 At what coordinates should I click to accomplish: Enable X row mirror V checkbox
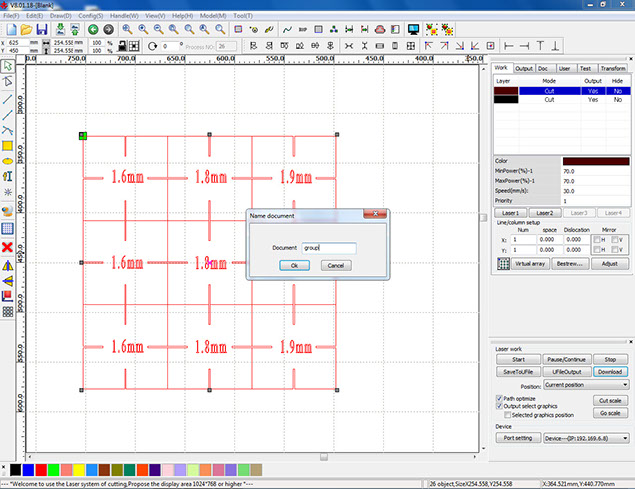click(614, 239)
